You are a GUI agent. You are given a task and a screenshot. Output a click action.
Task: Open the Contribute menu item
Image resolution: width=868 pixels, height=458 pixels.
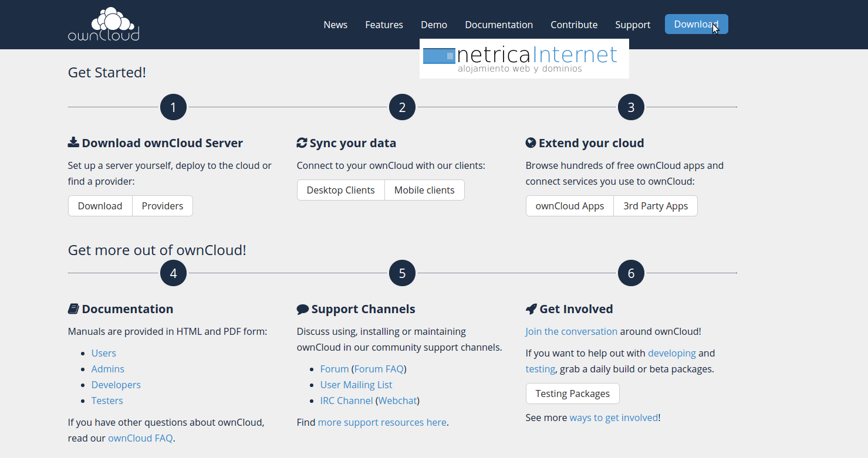coord(574,25)
